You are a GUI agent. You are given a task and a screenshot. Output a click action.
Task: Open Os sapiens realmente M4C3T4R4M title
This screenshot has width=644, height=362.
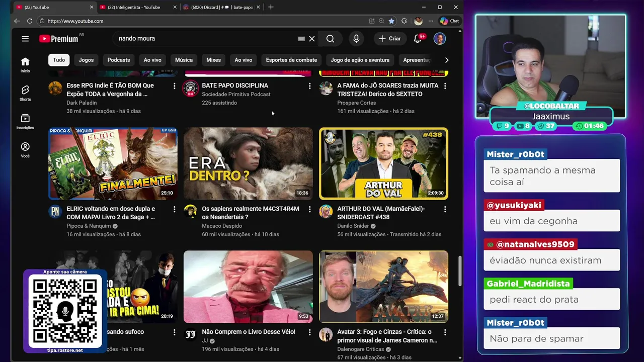[x=251, y=213]
